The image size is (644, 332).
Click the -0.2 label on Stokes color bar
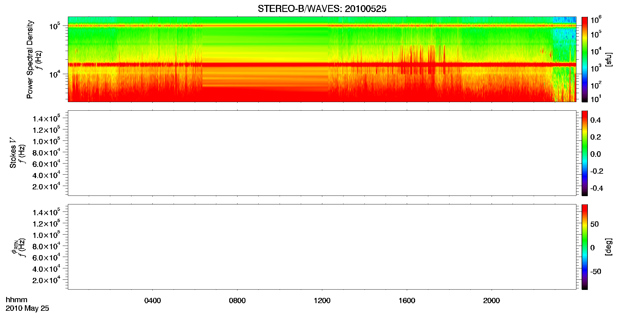[597, 171]
